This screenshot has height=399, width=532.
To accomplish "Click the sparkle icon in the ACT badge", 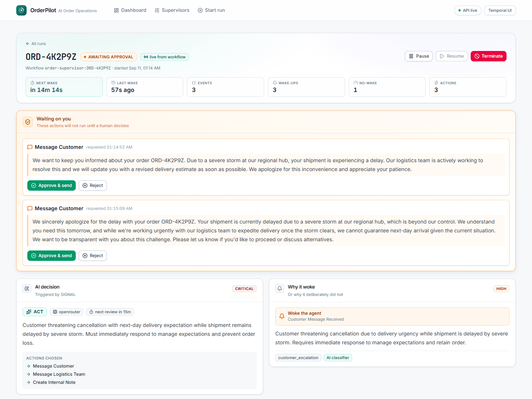I will tap(29, 312).
